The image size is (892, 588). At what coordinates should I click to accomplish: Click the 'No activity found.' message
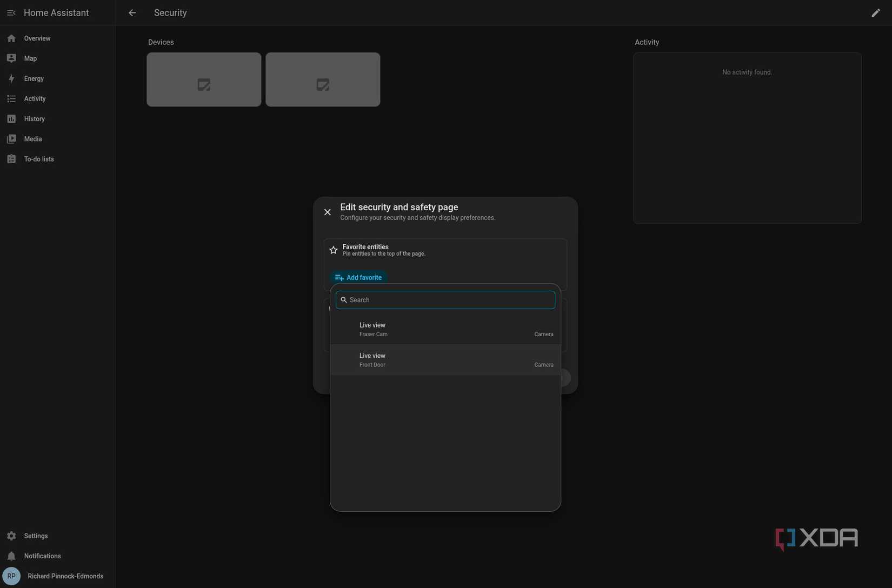click(747, 72)
